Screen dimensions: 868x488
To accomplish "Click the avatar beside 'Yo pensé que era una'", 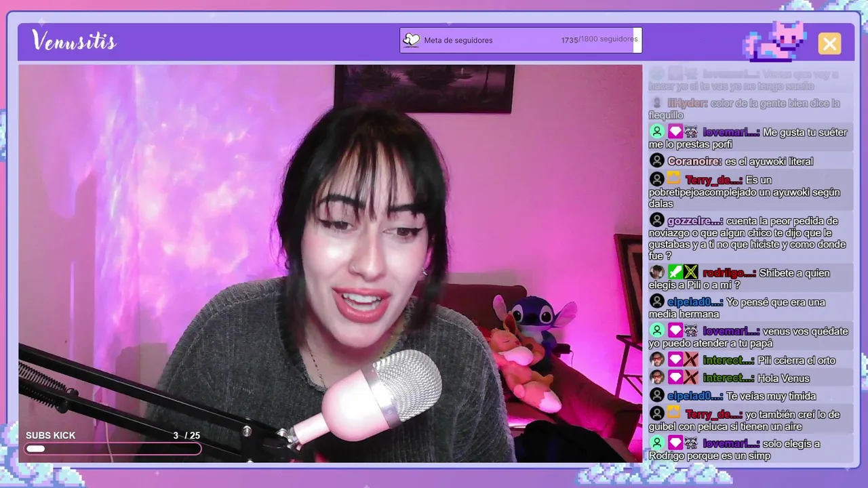I will pos(656,302).
